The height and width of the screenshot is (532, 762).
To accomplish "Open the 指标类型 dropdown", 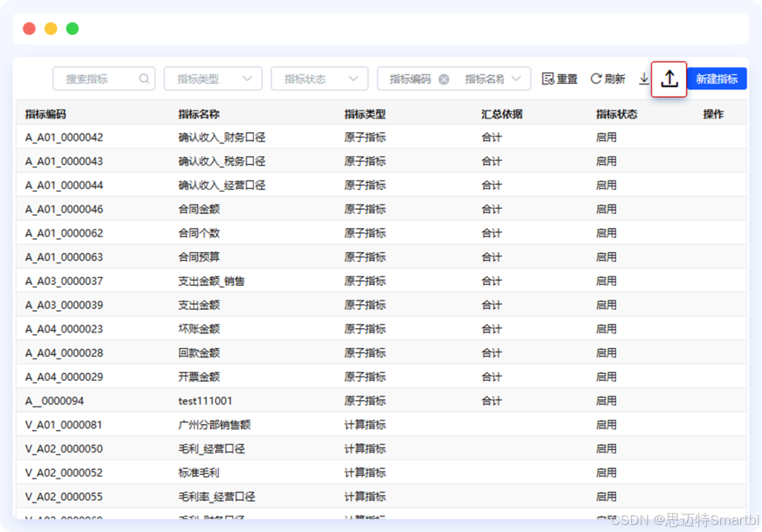I will (213, 79).
